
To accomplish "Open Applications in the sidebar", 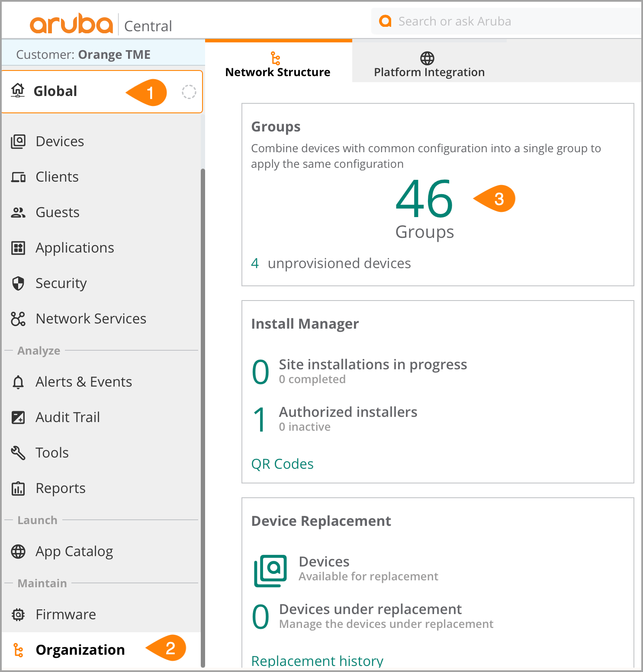I will coord(100,248).
